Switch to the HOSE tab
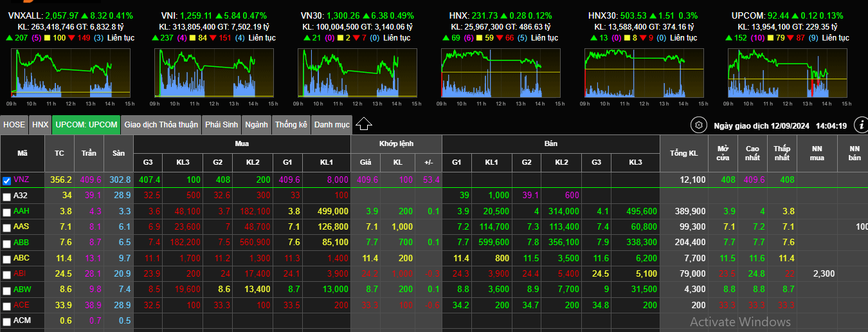Image resolution: width=868 pixels, height=332 pixels. tap(14, 125)
